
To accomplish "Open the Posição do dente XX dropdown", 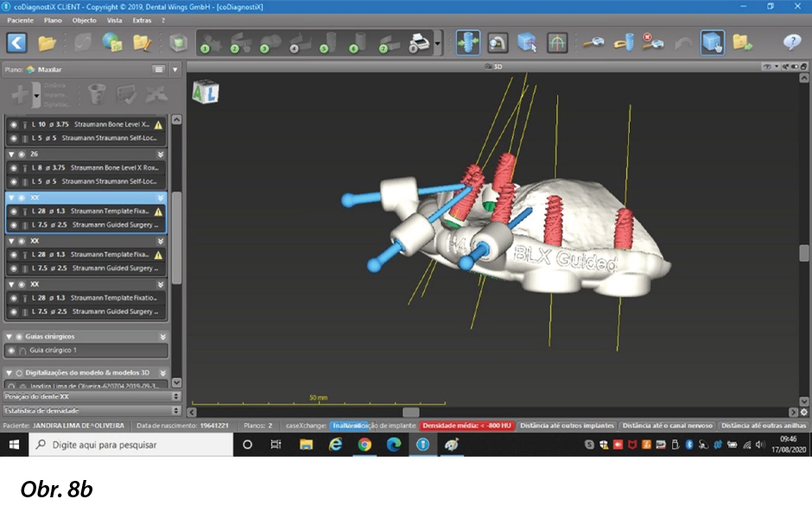I will (x=92, y=396).
